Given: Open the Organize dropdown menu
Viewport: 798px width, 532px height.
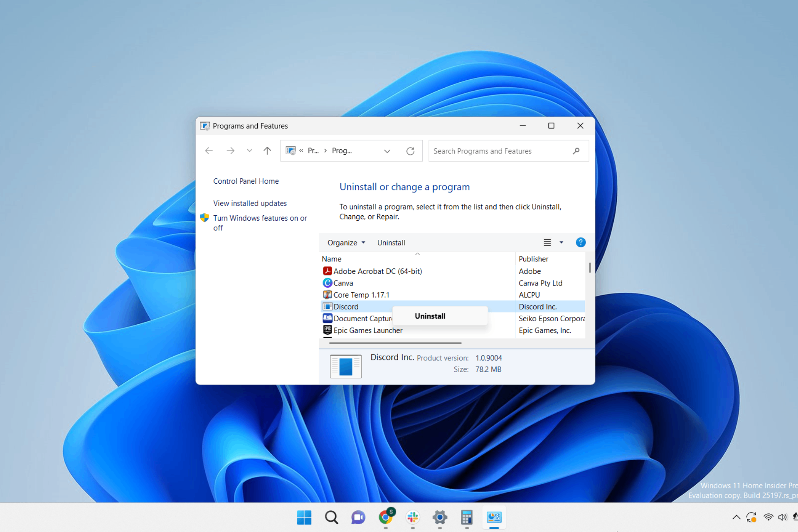Looking at the screenshot, I should (345, 242).
